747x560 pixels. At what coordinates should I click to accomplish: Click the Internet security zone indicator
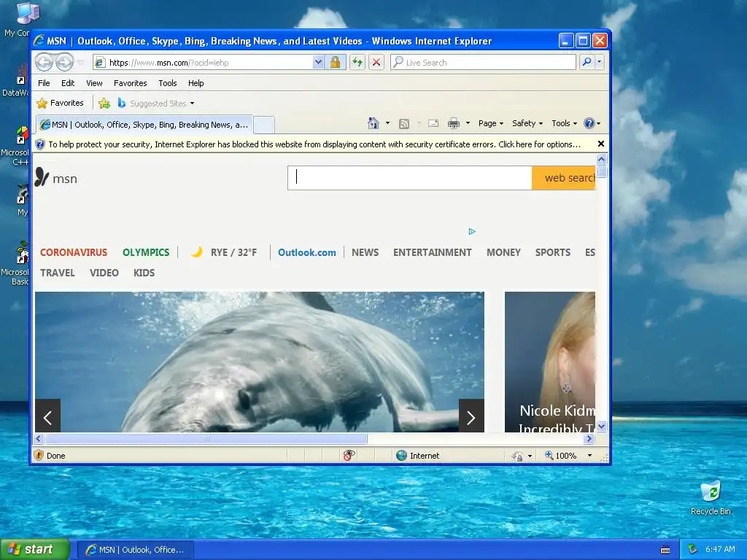point(418,456)
